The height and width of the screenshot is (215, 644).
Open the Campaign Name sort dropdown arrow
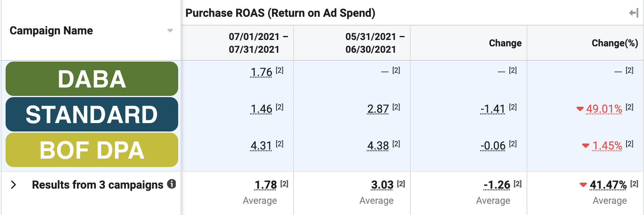tap(170, 31)
